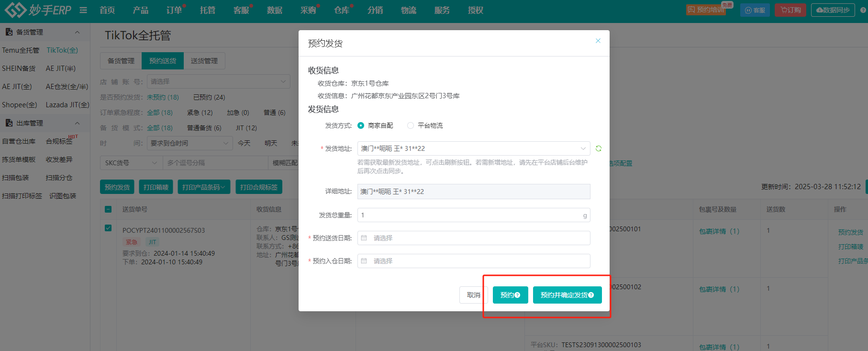Screen dimensions: 868x351
Task: Switch to 备货管理 tab
Action: pos(121,61)
